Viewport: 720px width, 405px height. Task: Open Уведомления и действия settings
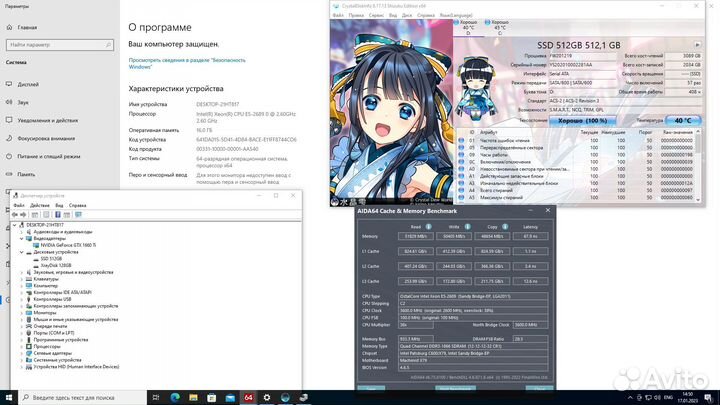click(48, 120)
